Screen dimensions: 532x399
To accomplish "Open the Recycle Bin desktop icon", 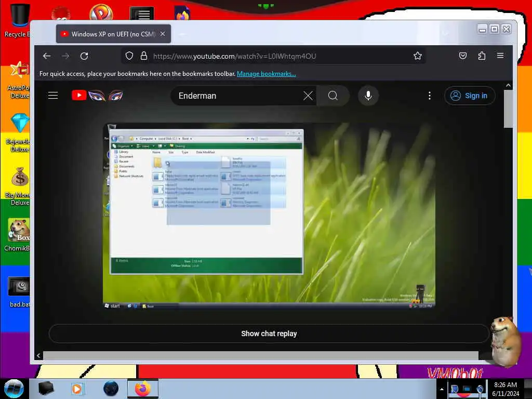I will click(18, 20).
